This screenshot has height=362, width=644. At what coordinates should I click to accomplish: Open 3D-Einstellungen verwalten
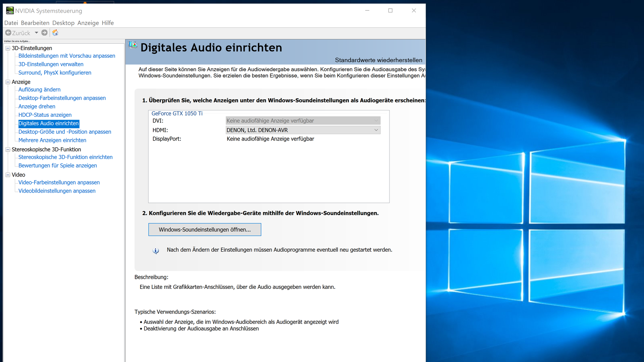pos(51,64)
